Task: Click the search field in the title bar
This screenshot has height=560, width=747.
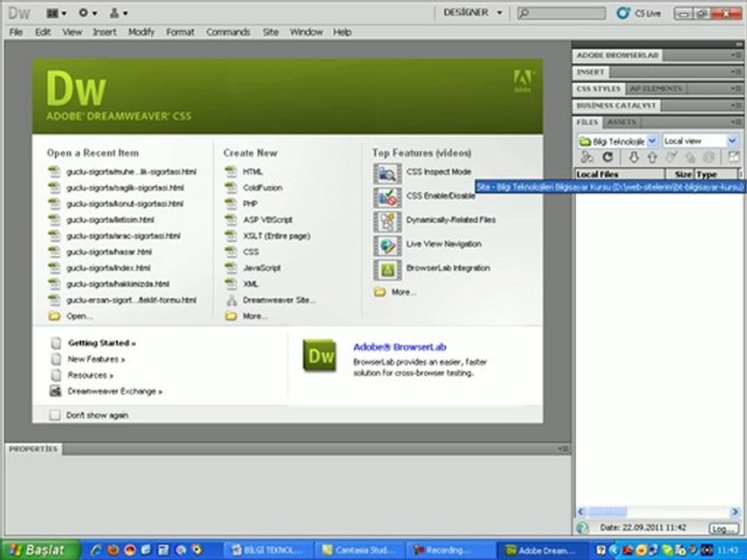Action: [562, 13]
